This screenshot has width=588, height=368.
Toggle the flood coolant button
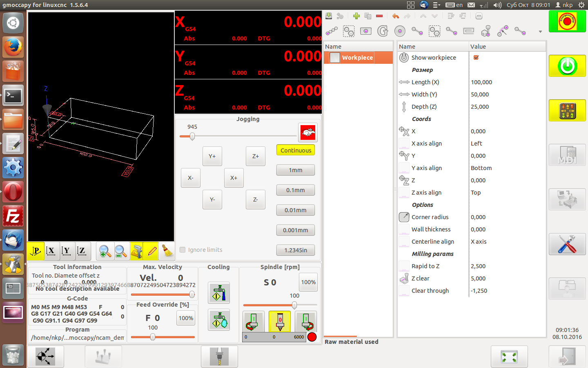pyautogui.click(x=219, y=293)
